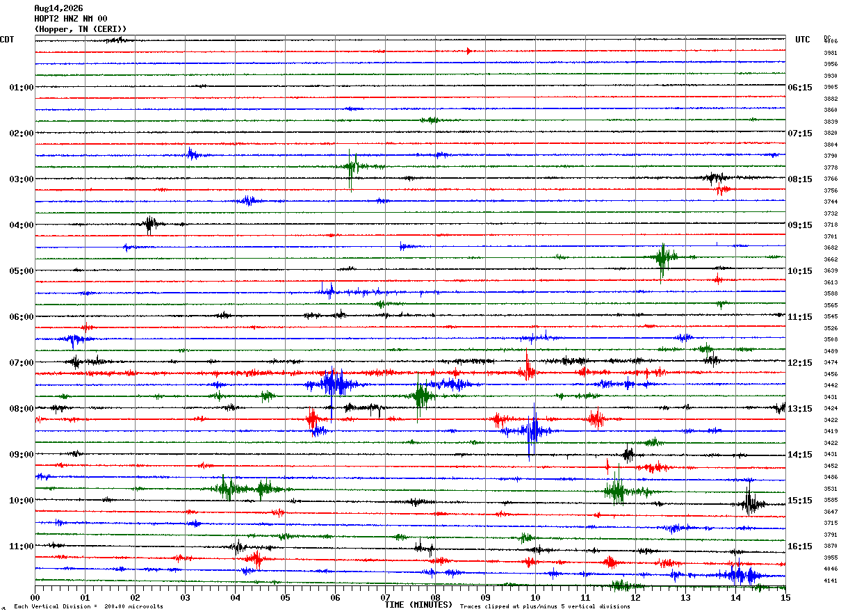Click the DC offset value '3662'
Screen dimensions: 841x616
click(x=831, y=259)
